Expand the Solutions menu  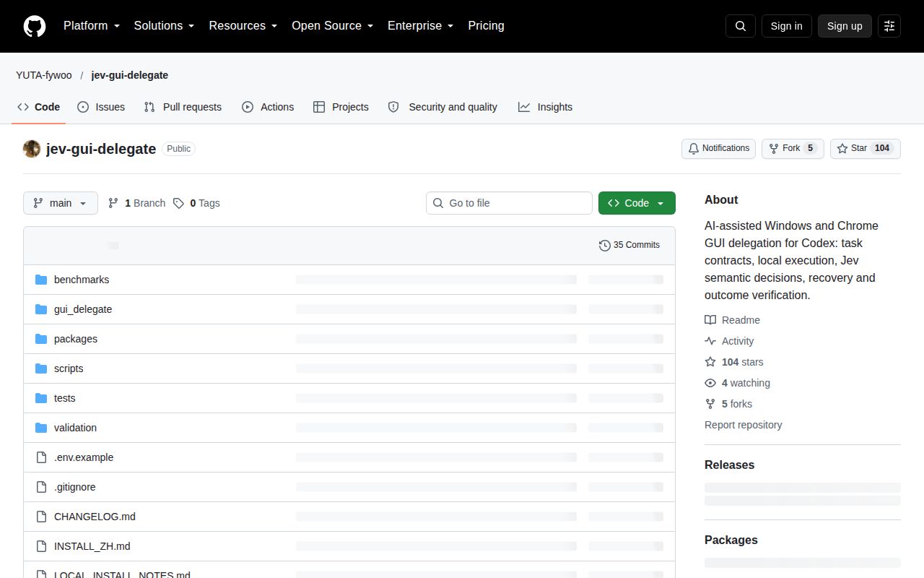point(165,26)
